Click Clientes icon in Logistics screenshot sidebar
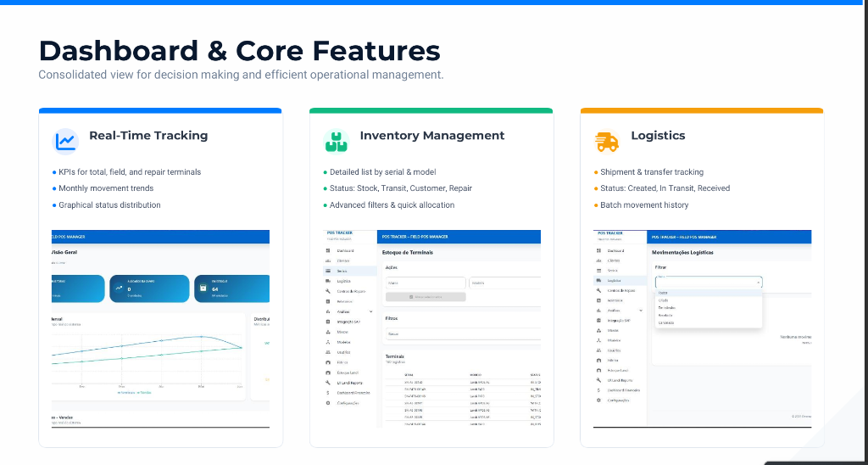 click(x=598, y=261)
